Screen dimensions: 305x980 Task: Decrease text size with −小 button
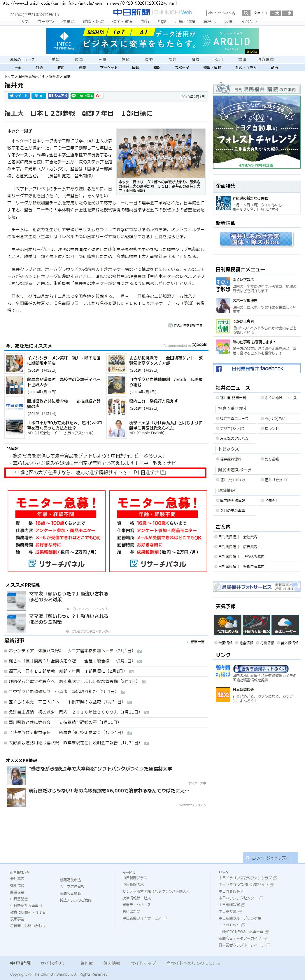coord(288,13)
